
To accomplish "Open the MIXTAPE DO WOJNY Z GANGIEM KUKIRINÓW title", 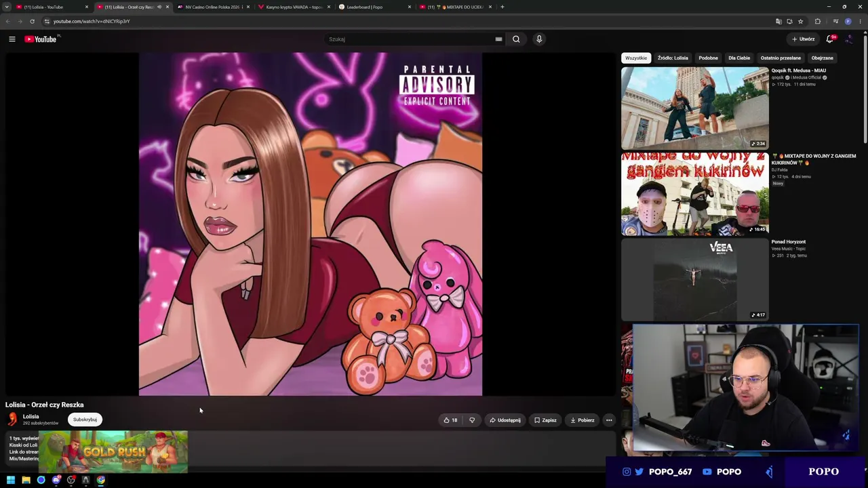I will click(x=814, y=159).
